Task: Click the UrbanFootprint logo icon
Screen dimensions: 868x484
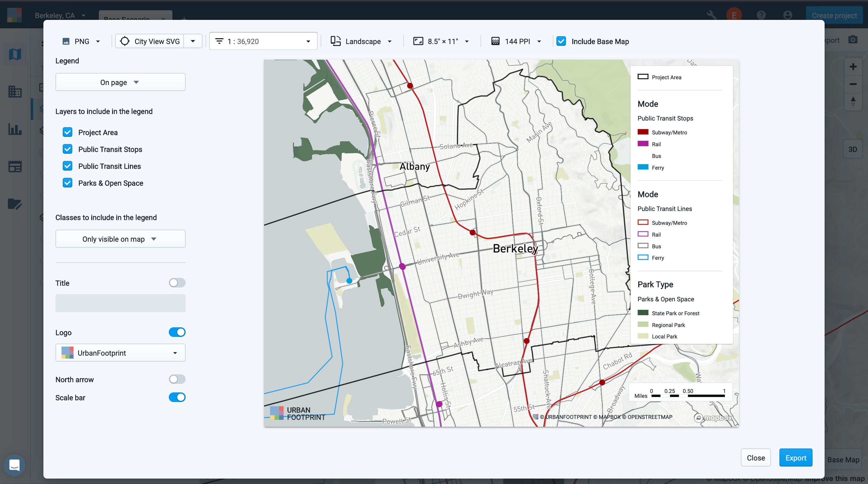Action: pos(67,353)
